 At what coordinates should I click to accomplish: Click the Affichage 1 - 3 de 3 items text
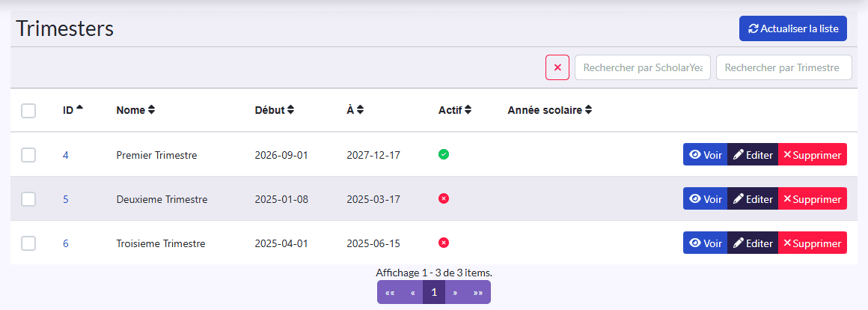click(434, 273)
